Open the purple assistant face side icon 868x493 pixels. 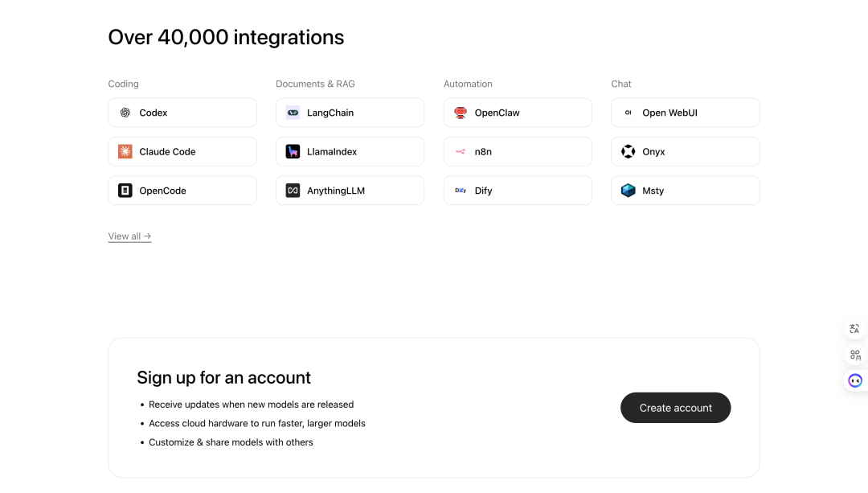coord(854,380)
